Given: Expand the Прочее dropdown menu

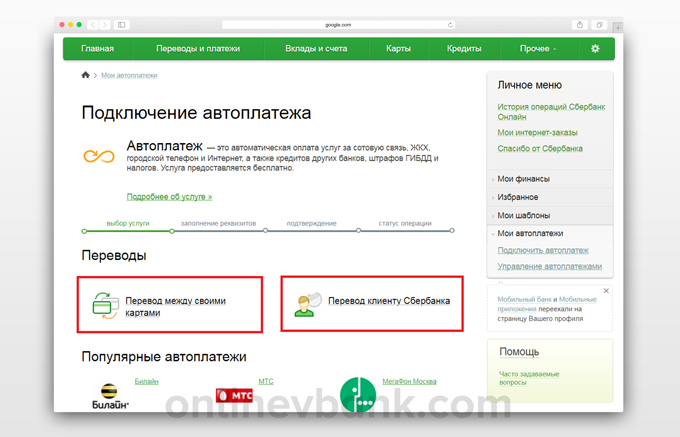Looking at the screenshot, I should tap(538, 49).
